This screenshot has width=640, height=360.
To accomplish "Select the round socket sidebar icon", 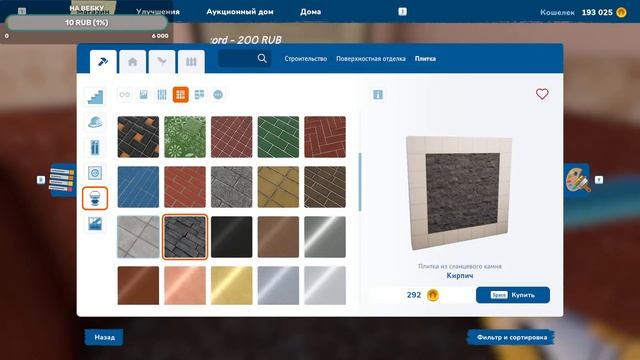I will (95, 173).
